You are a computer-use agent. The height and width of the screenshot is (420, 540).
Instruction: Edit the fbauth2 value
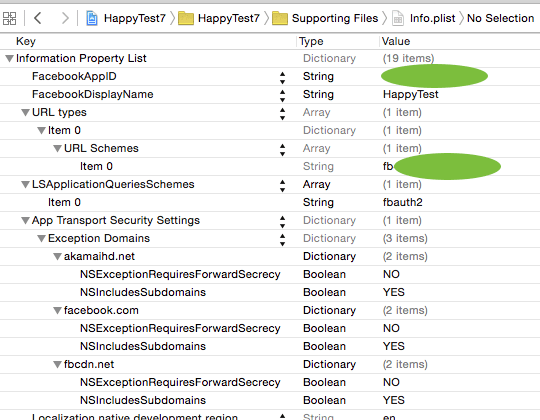coord(403,202)
